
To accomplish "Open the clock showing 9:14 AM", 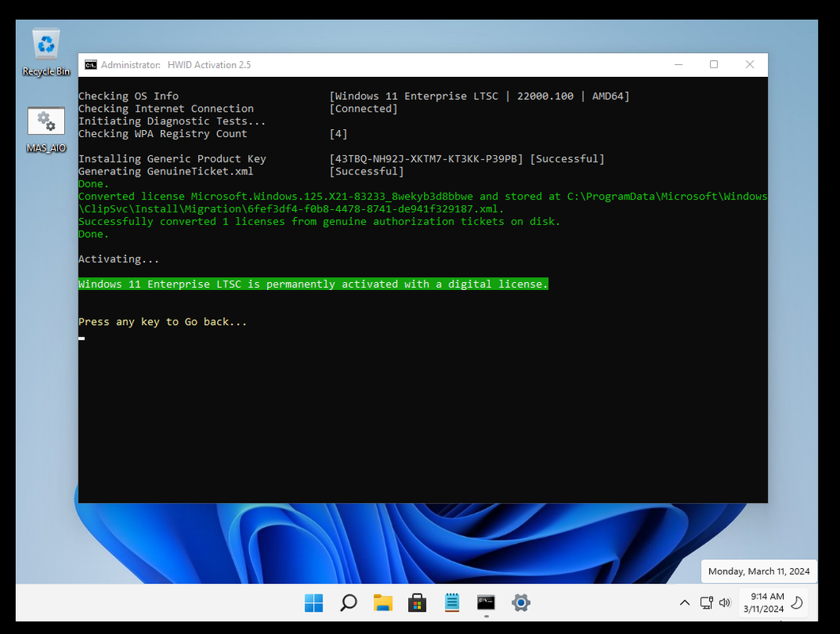I will coord(763,603).
